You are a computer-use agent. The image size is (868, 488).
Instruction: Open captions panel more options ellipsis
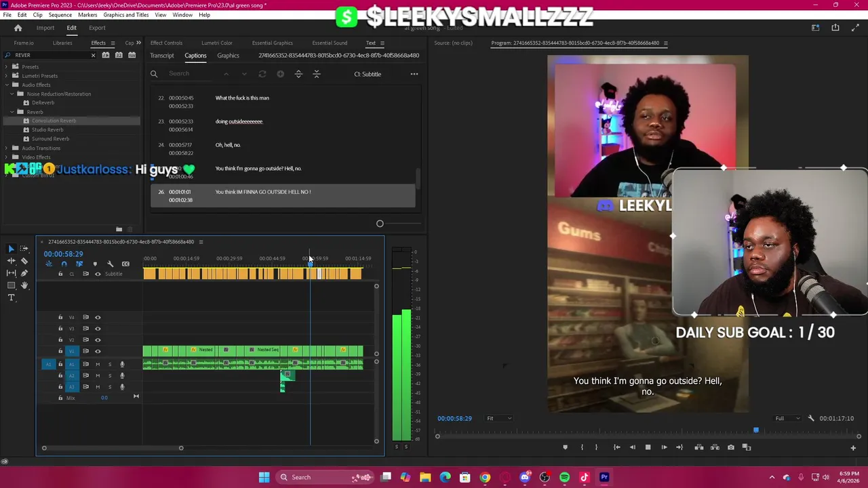pos(414,74)
